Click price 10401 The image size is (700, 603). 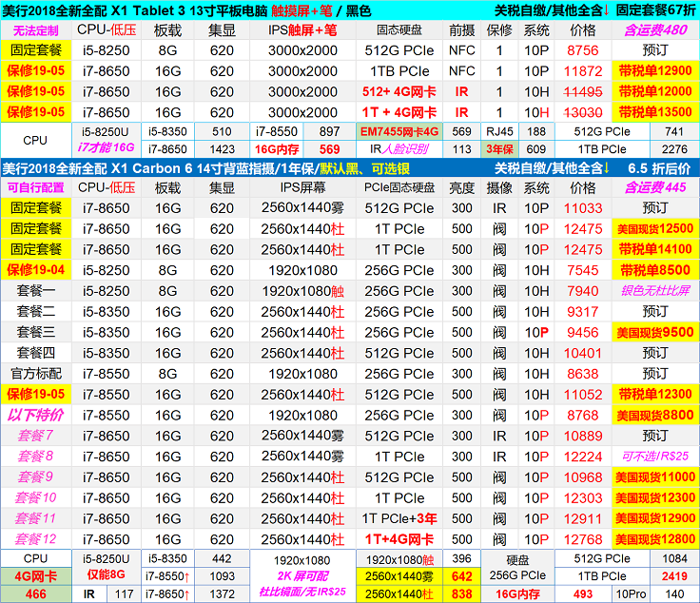tap(583, 353)
